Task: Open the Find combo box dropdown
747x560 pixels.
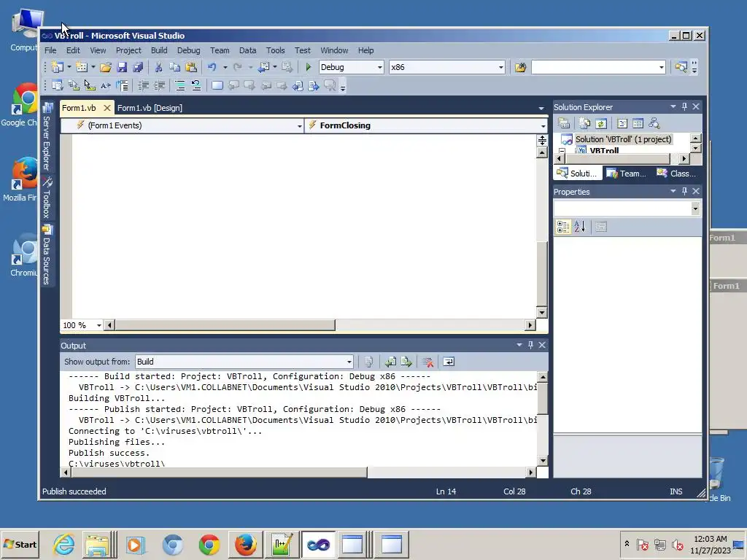Action: 661,67
